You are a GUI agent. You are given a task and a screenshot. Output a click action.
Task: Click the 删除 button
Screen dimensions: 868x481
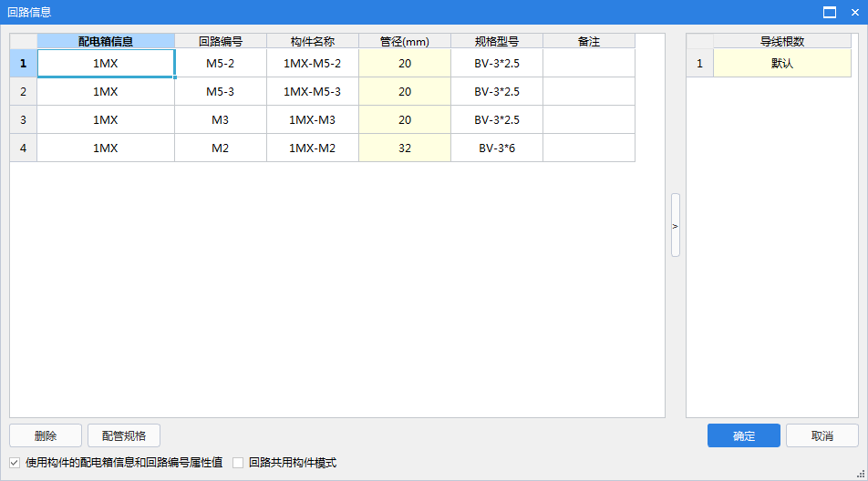pyautogui.click(x=46, y=435)
